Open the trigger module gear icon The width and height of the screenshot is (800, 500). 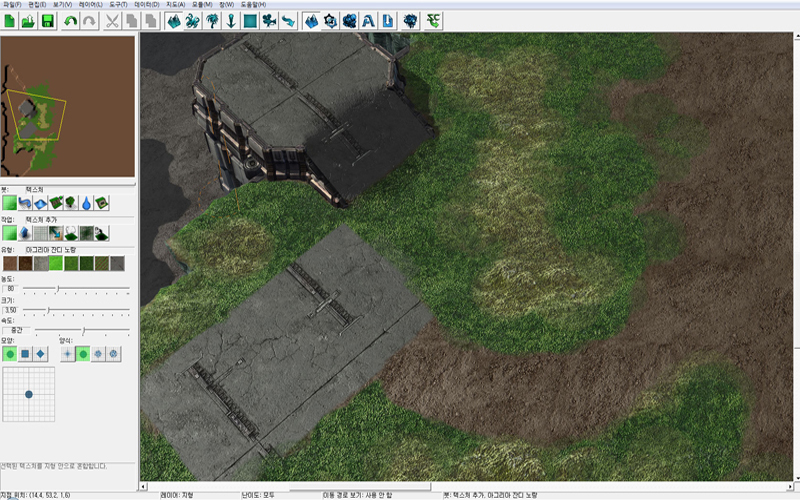[x=331, y=21]
